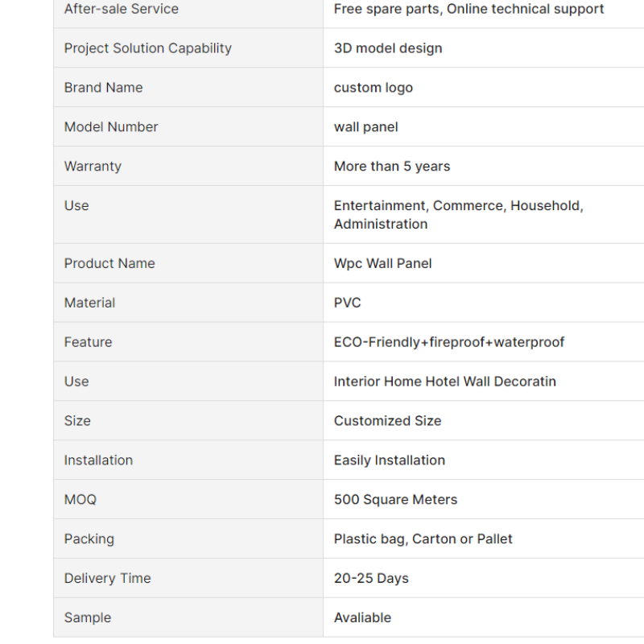Select the '3D model design' value
Viewport: 644px width, 644px height.
click(388, 48)
